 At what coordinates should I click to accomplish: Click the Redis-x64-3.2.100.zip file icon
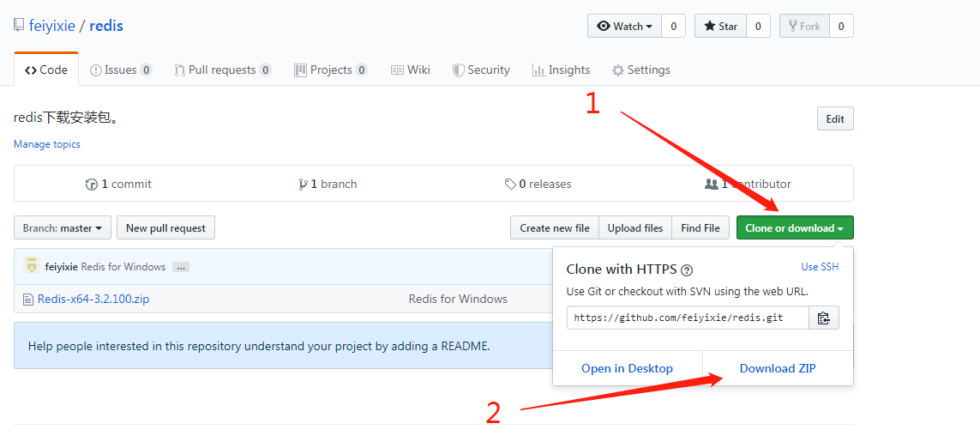click(x=29, y=300)
